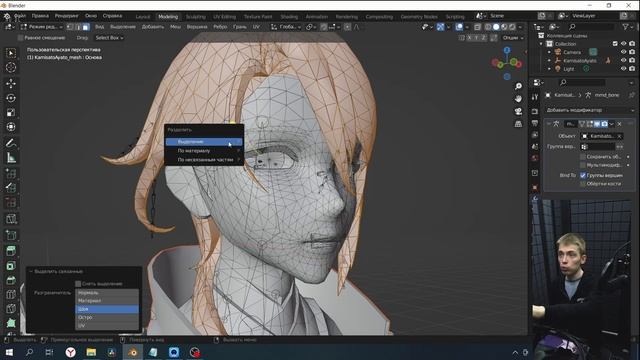Hide Camera in outliner via eye icon
Viewport: 640px width, 360px height.
coord(623,52)
